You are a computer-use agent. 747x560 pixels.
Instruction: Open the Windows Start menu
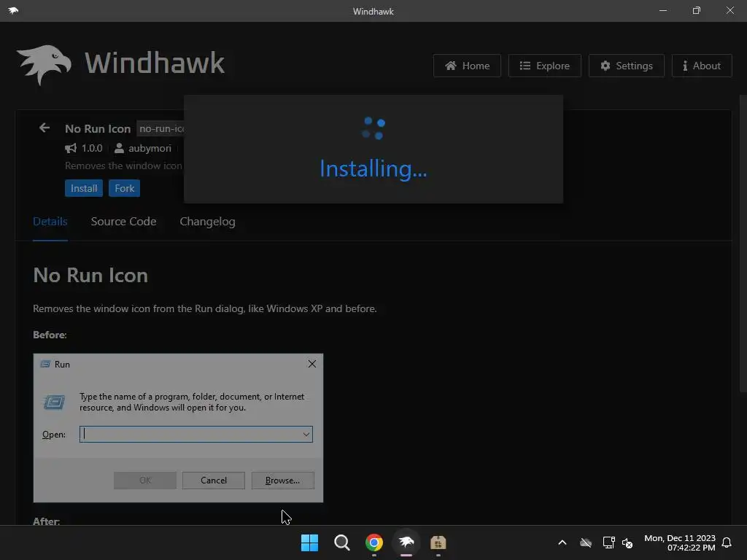309,542
